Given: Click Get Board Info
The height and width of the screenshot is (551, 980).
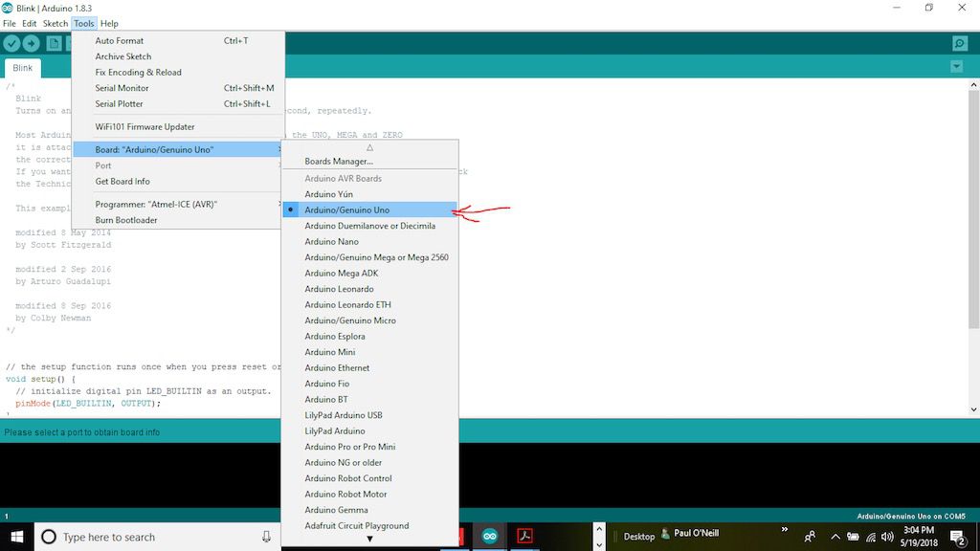Looking at the screenshot, I should pyautogui.click(x=178, y=181).
